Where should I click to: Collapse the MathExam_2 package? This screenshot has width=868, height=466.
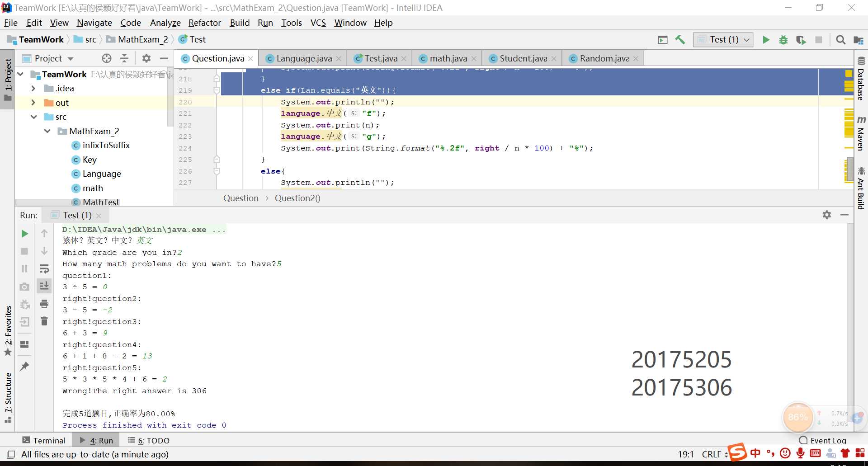(x=47, y=131)
